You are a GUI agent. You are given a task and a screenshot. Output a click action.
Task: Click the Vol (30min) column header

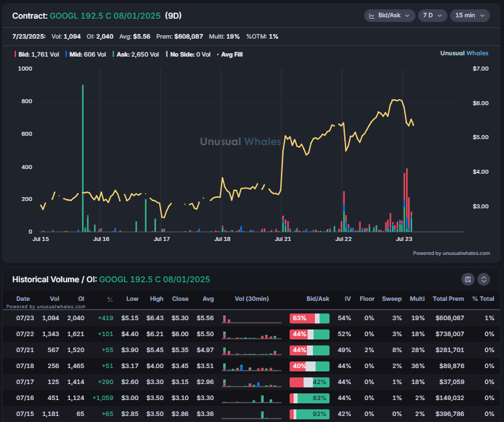coord(252,299)
